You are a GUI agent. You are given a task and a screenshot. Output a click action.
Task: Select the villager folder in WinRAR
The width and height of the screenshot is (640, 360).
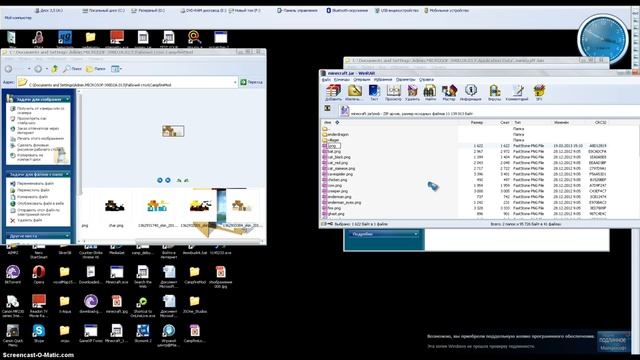(331, 140)
